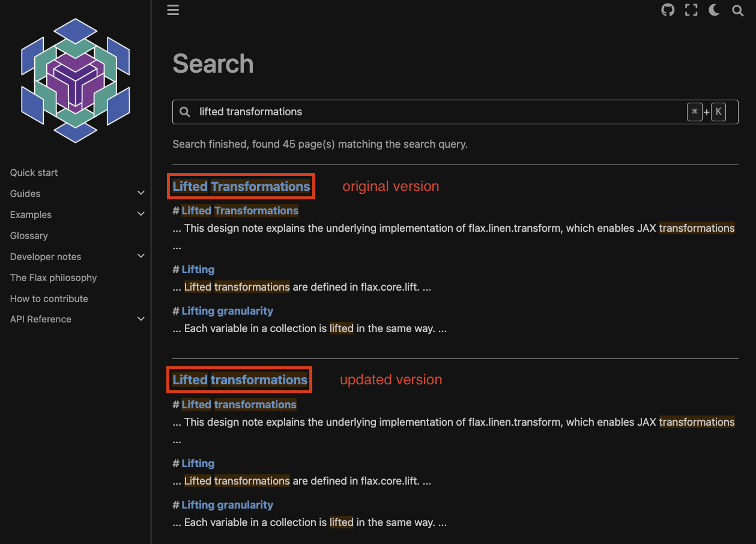
Task: Click the Lifting section link in updated version
Action: 198,463
